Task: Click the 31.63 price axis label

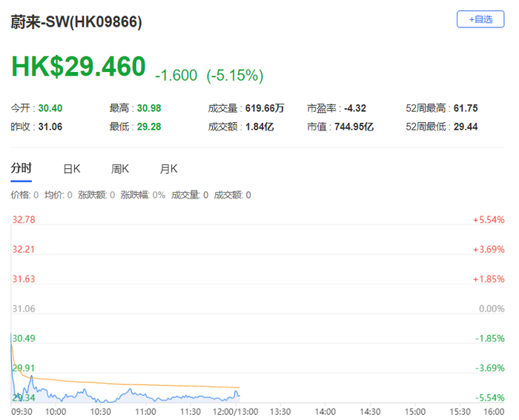Action: (24, 279)
